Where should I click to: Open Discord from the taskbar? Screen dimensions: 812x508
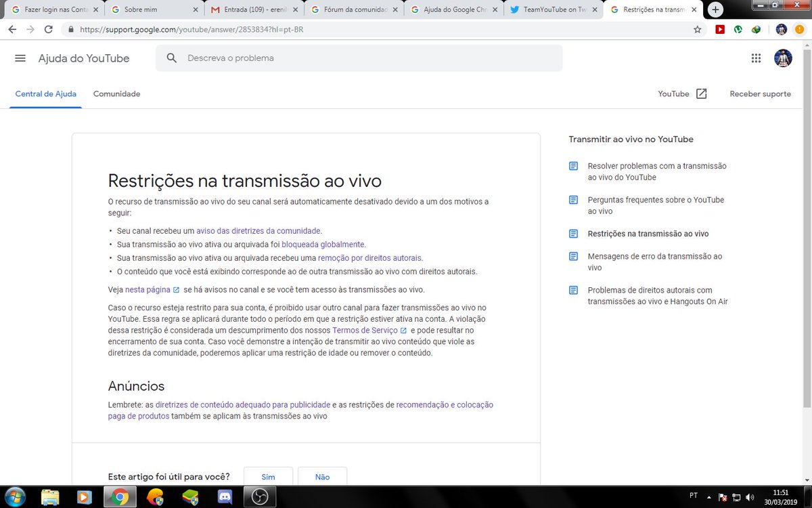coord(224,496)
